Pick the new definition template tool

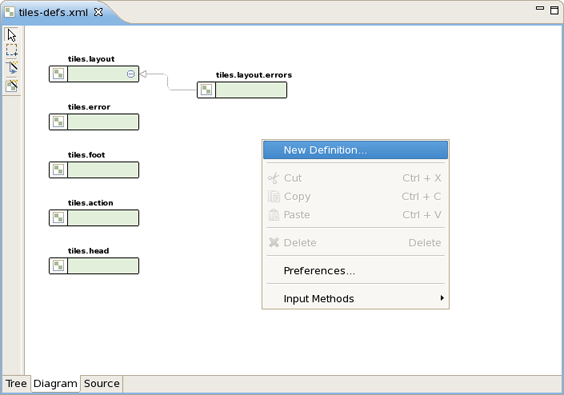click(x=12, y=86)
